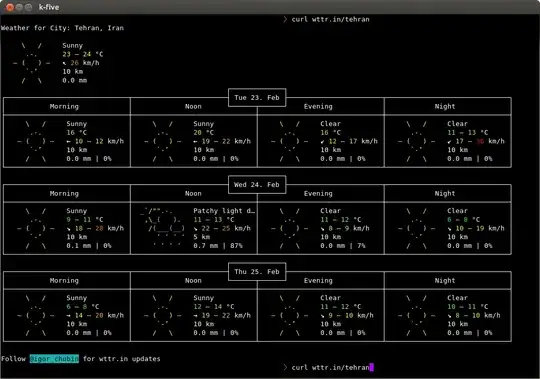Click 'Morning' header under Tue 23. Feb
The width and height of the screenshot is (540, 379).
(x=64, y=106)
